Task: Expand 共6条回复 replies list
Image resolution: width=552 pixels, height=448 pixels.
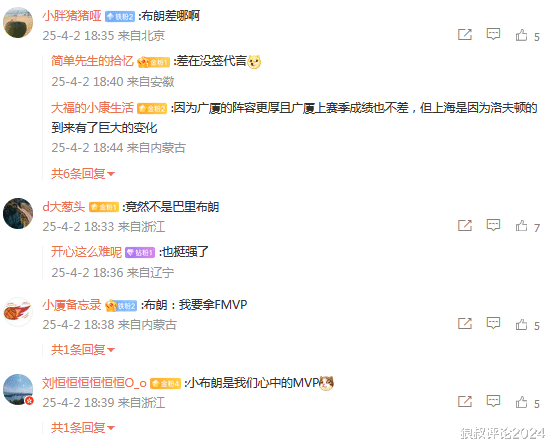Action: (83, 173)
